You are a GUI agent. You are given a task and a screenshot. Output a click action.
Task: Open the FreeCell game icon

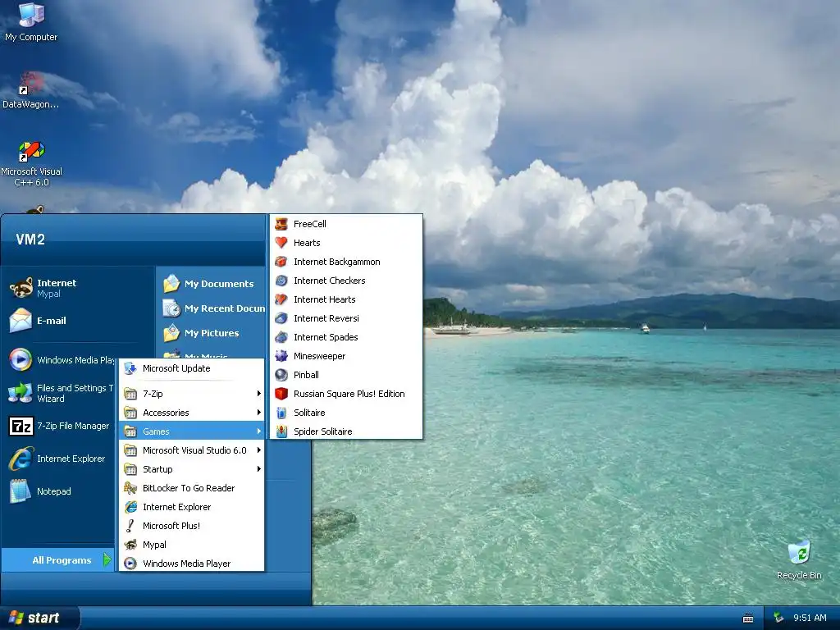tap(281, 224)
